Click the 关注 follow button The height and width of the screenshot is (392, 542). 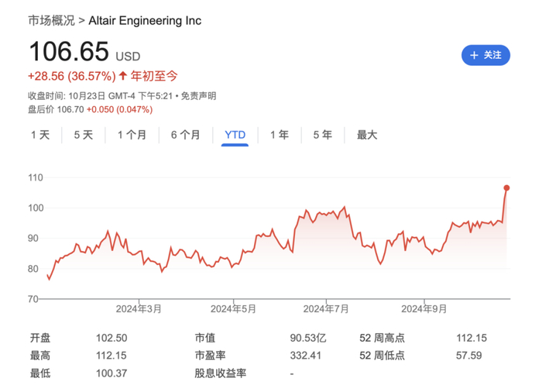485,55
